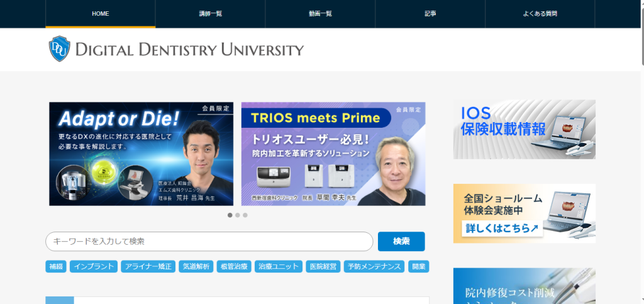Select the first carousel dot indicator

tap(230, 215)
